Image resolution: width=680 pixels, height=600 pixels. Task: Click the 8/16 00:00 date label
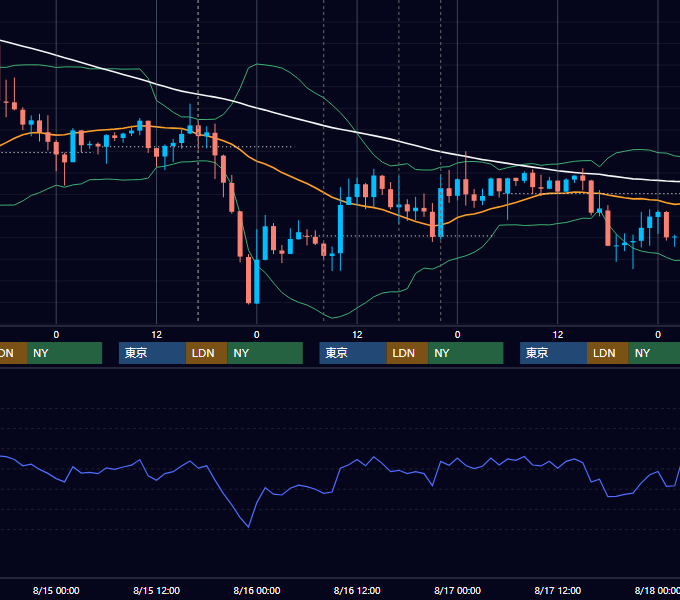pyautogui.click(x=257, y=590)
